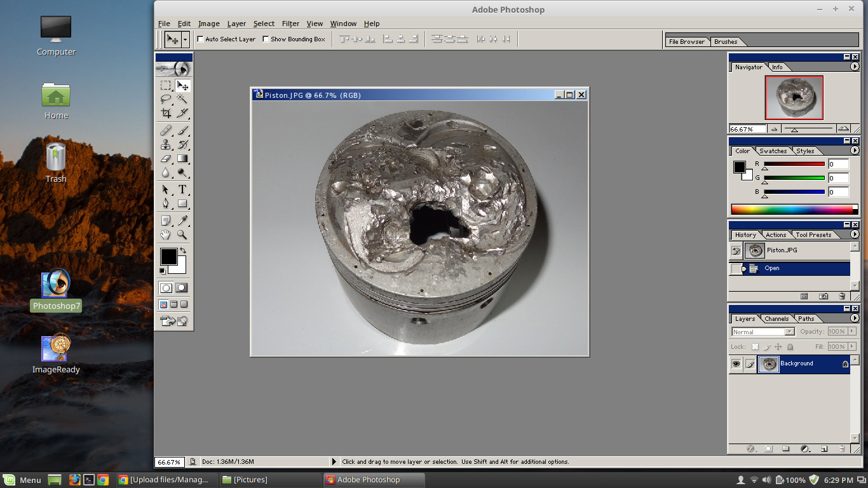Image resolution: width=868 pixels, height=488 pixels.
Task: Select the Path Selection tool
Action: tap(166, 189)
